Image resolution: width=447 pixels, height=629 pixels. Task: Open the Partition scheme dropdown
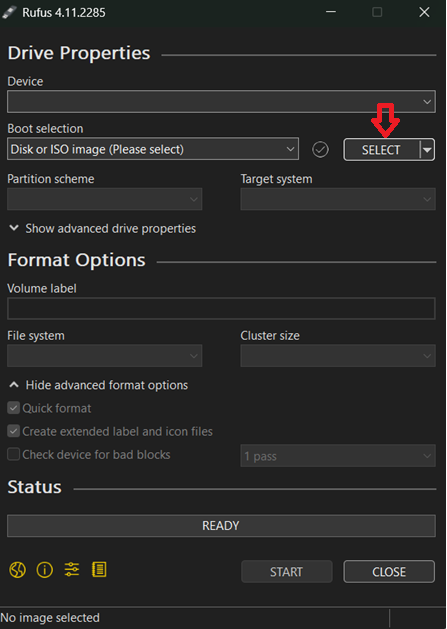(104, 199)
